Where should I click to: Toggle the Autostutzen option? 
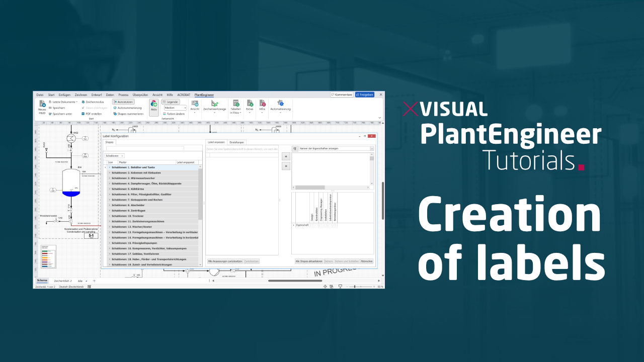[123, 102]
